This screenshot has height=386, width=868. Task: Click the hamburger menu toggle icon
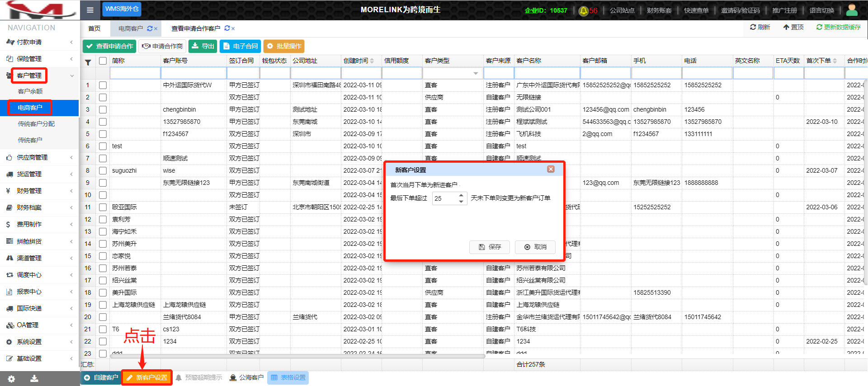click(90, 10)
